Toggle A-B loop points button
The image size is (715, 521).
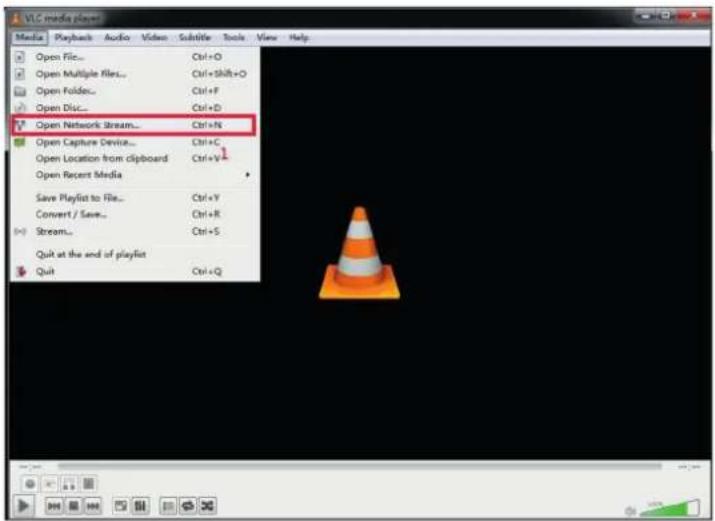click(x=69, y=484)
